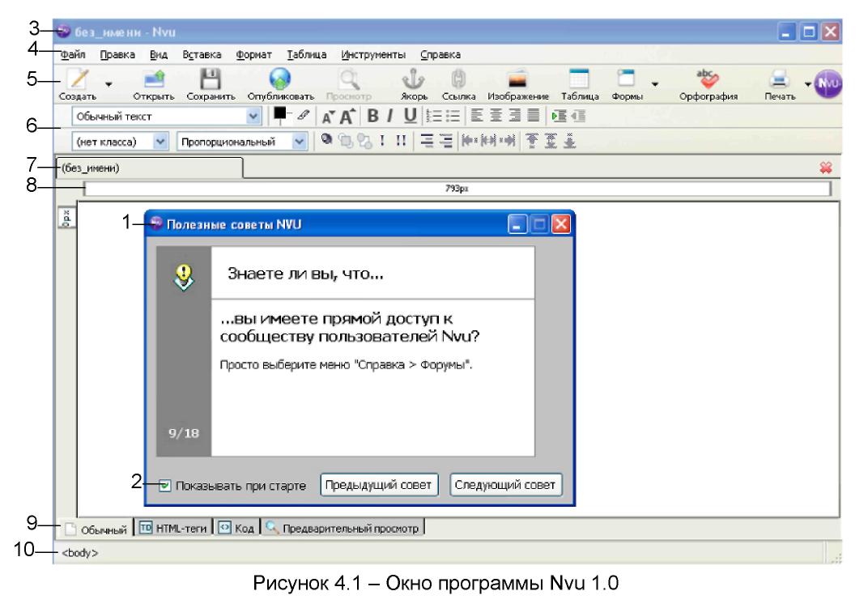868x608 pixels.
Task: Increase indent with the green arrow icon
Action: click(x=560, y=116)
